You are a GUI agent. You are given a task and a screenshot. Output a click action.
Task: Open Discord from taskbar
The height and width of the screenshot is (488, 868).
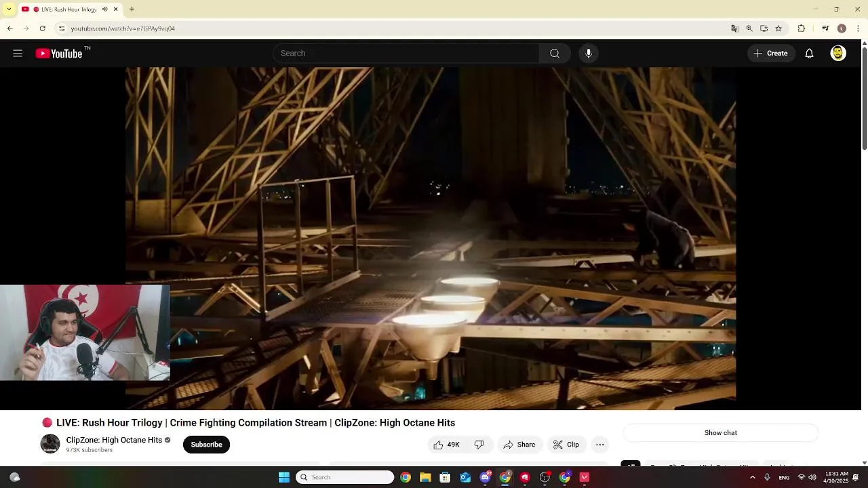click(485, 477)
